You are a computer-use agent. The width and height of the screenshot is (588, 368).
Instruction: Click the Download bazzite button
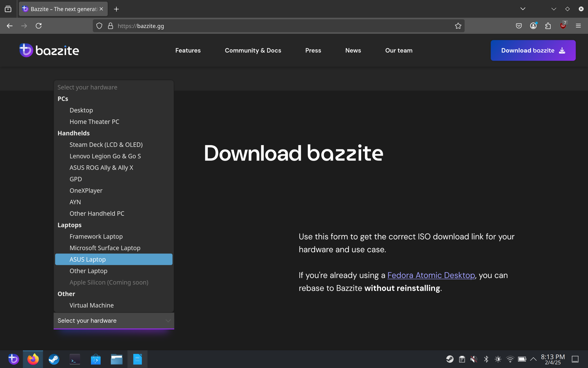click(533, 50)
